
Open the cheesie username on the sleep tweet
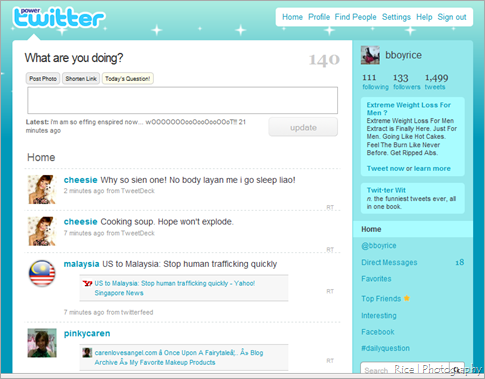click(80, 180)
